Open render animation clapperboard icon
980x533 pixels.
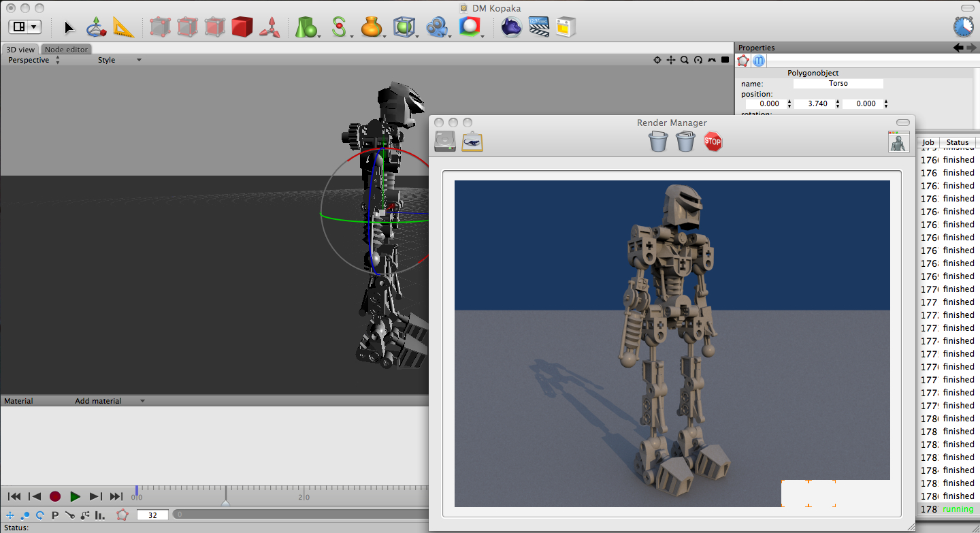tap(538, 27)
